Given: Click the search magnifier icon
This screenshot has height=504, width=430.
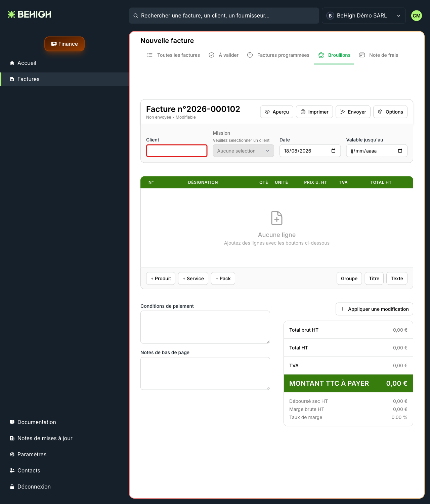Looking at the screenshot, I should [136, 16].
